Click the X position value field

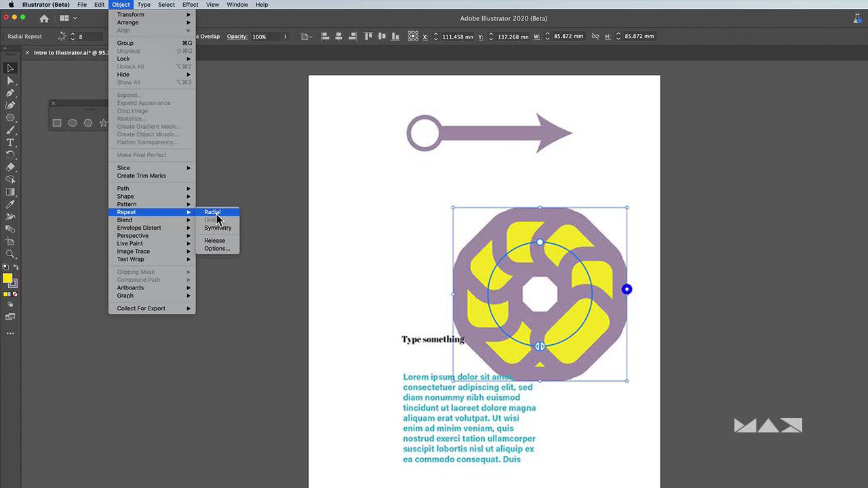(457, 37)
